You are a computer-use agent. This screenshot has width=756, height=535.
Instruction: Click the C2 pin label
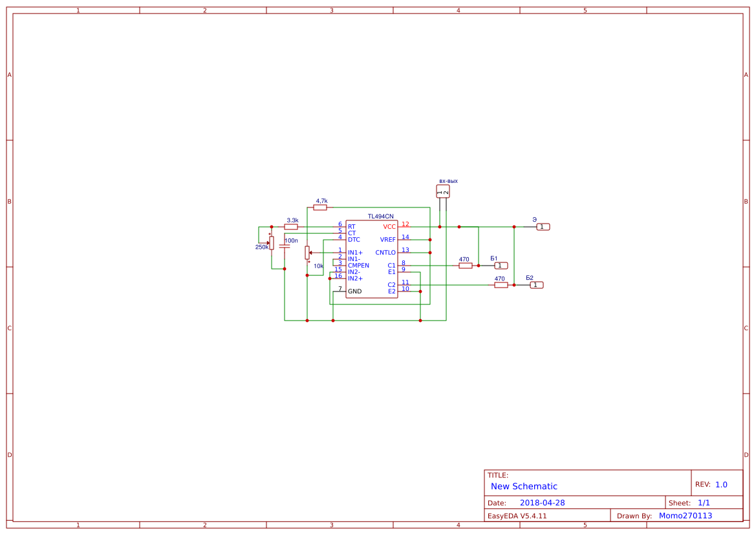coord(391,285)
